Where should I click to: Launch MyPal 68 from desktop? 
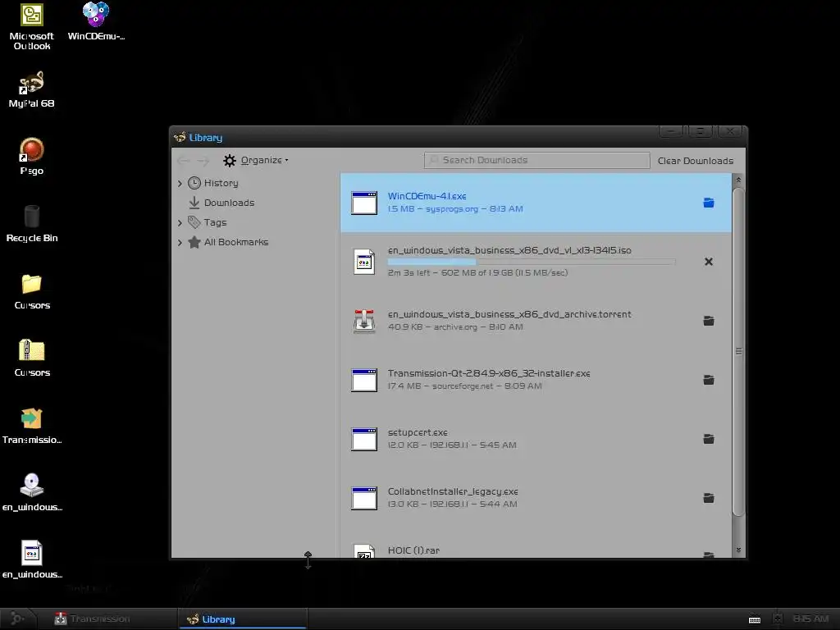coord(32,89)
